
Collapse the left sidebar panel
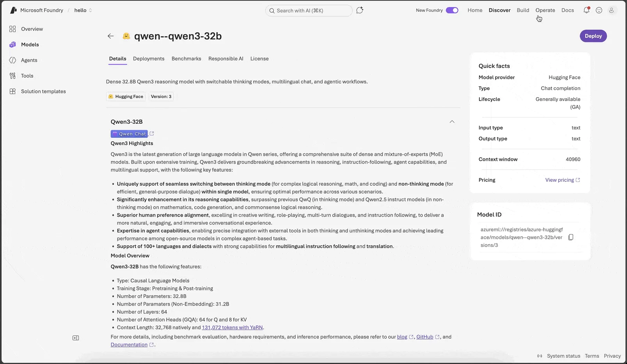tap(76, 338)
